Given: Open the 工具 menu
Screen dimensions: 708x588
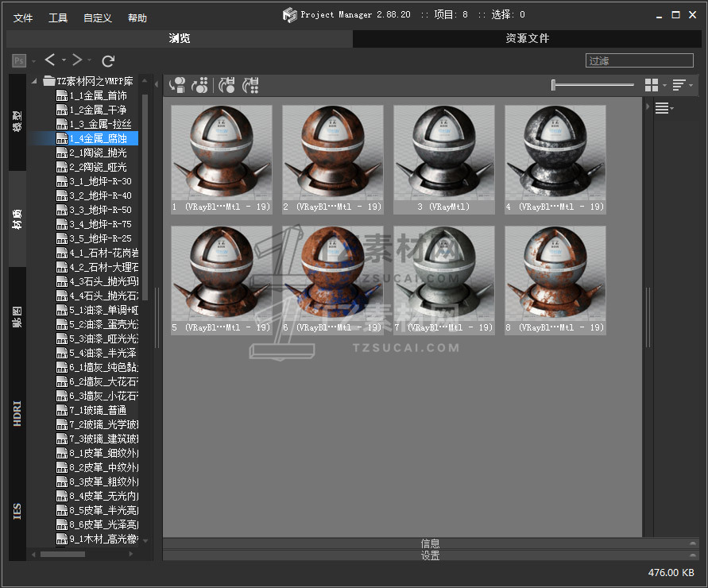Looking at the screenshot, I should coord(58,17).
